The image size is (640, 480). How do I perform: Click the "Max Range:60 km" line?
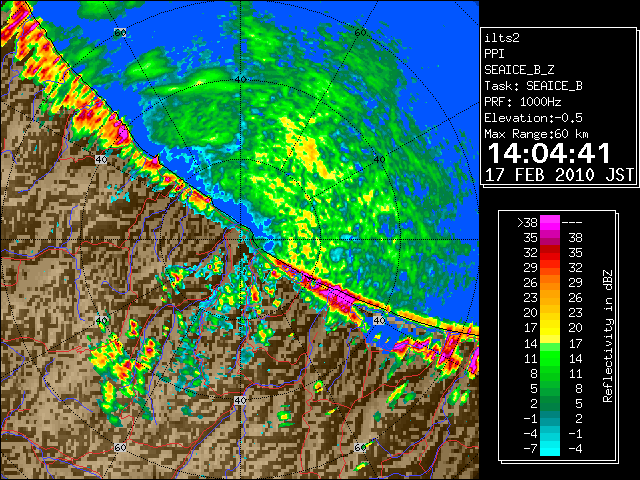(536, 134)
